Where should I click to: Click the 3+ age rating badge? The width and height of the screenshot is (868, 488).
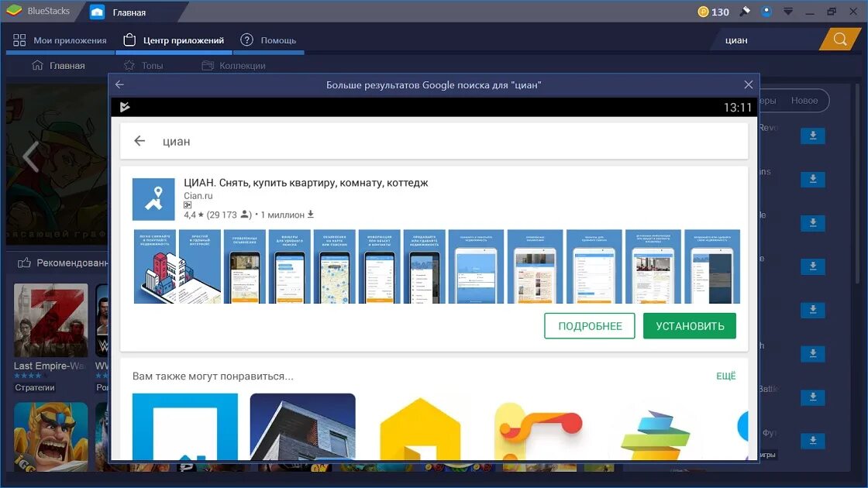pyautogui.click(x=188, y=204)
